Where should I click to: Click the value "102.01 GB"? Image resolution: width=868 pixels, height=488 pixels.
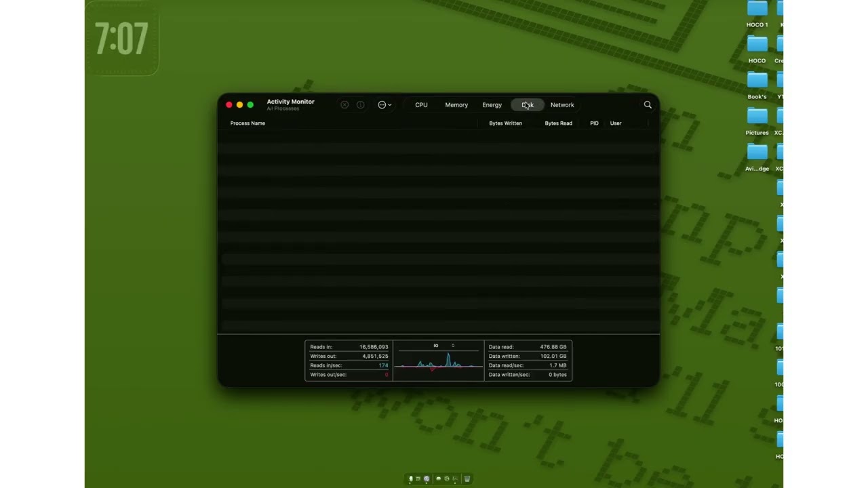pos(553,356)
